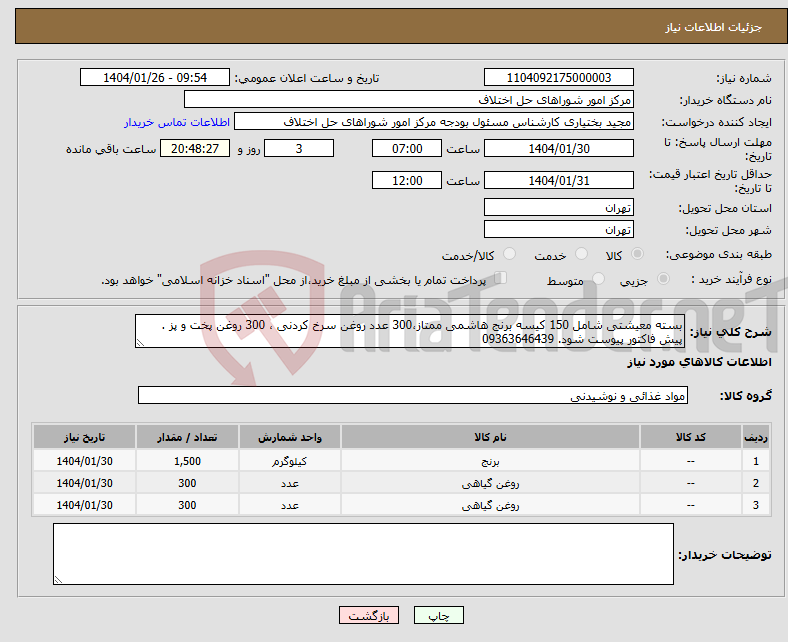The width and height of the screenshot is (788, 642).
Task: Click the ردیف column header
Action: point(756,437)
